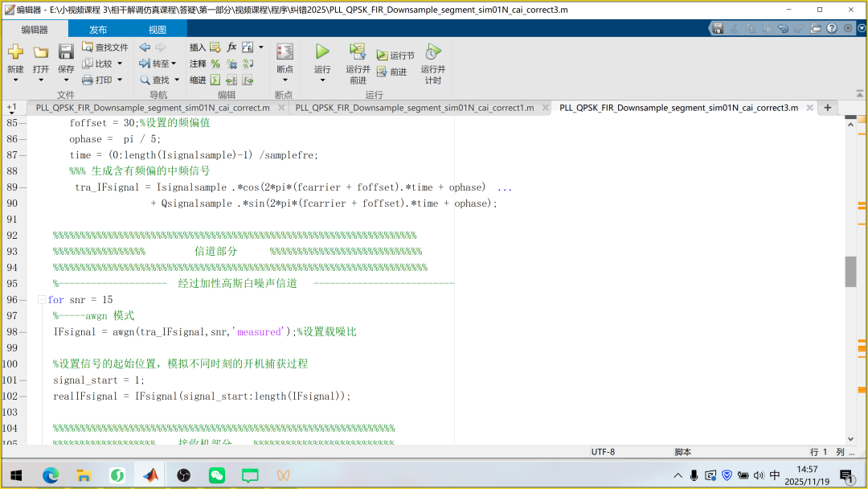The height and width of the screenshot is (489, 868).
Task: Click the green Run (运行) button
Action: (322, 52)
